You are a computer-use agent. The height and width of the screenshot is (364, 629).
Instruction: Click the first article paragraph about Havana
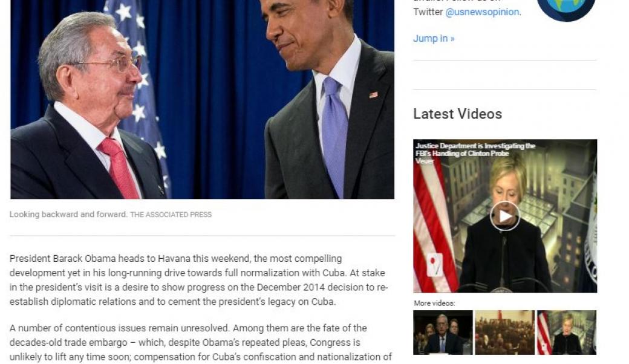(x=198, y=280)
